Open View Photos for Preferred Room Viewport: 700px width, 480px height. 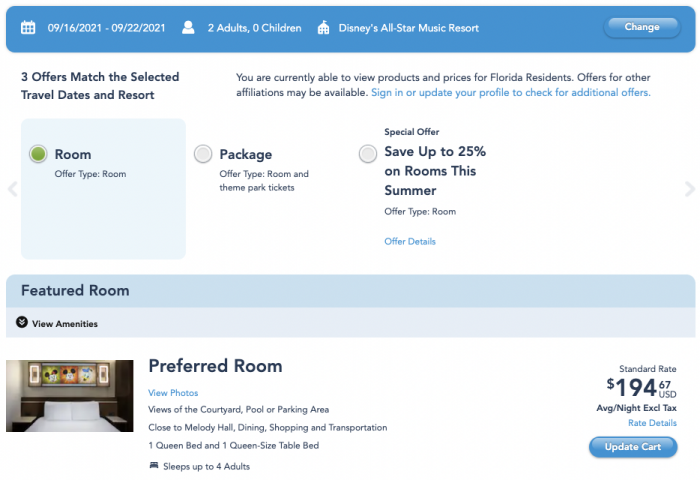173,393
